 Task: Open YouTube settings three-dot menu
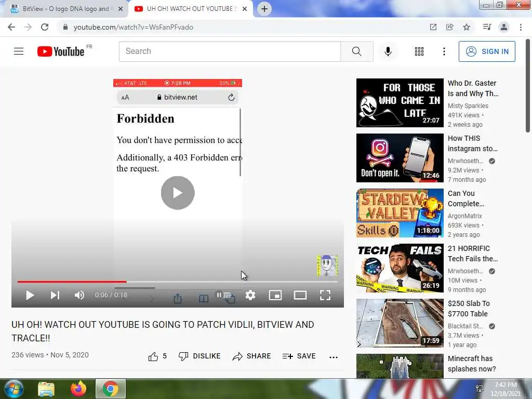click(444, 51)
